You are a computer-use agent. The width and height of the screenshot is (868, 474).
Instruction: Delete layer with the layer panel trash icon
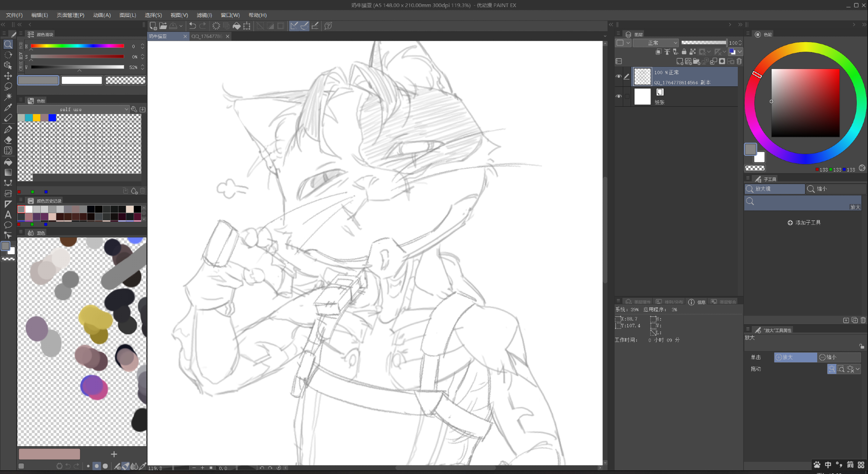coord(739,61)
